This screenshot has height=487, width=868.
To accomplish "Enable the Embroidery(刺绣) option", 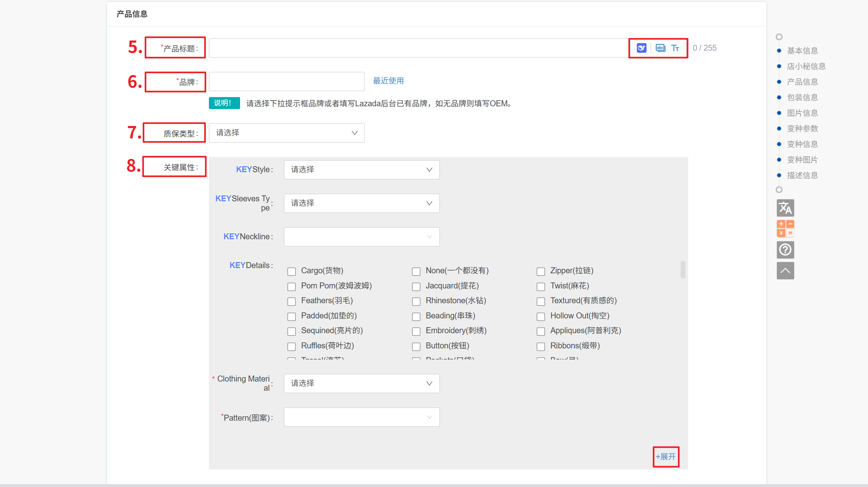I will 416,331.
